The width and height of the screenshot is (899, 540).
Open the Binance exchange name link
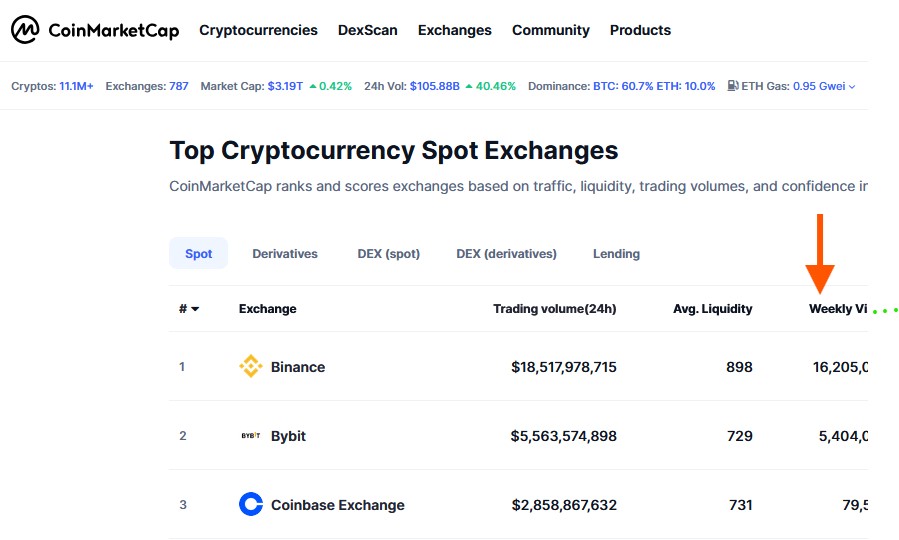click(x=298, y=367)
